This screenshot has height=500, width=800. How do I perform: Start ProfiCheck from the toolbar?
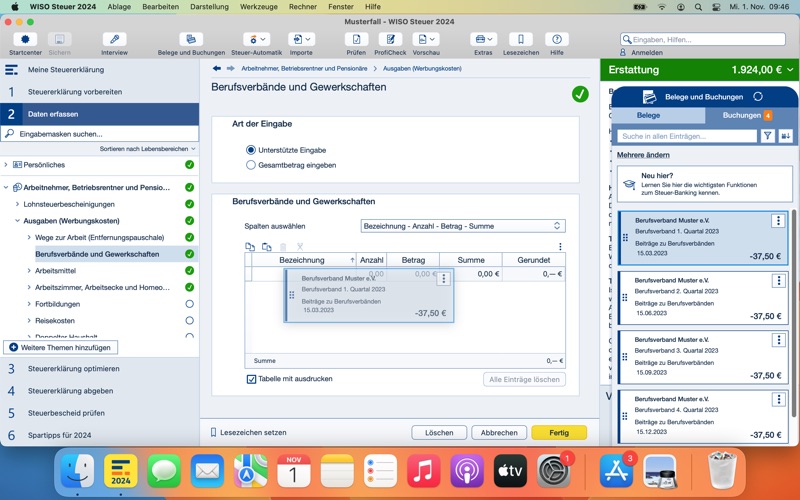coord(390,39)
